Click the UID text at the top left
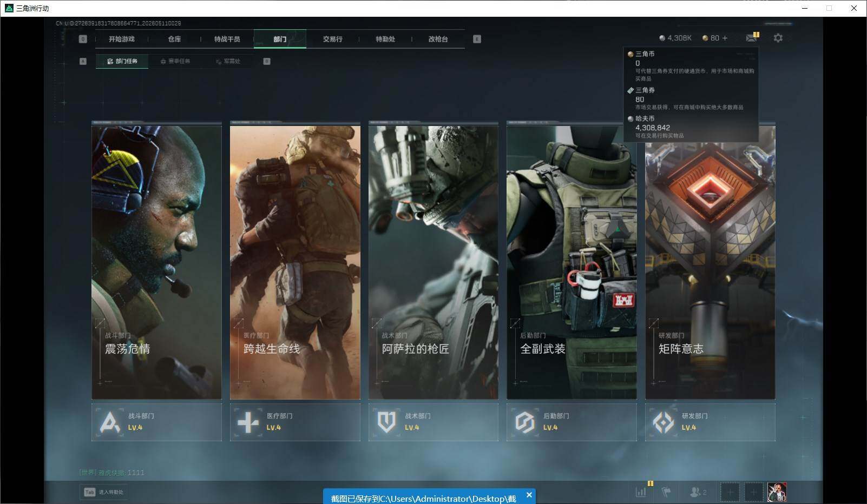This screenshot has width=867, height=504. coord(119,23)
